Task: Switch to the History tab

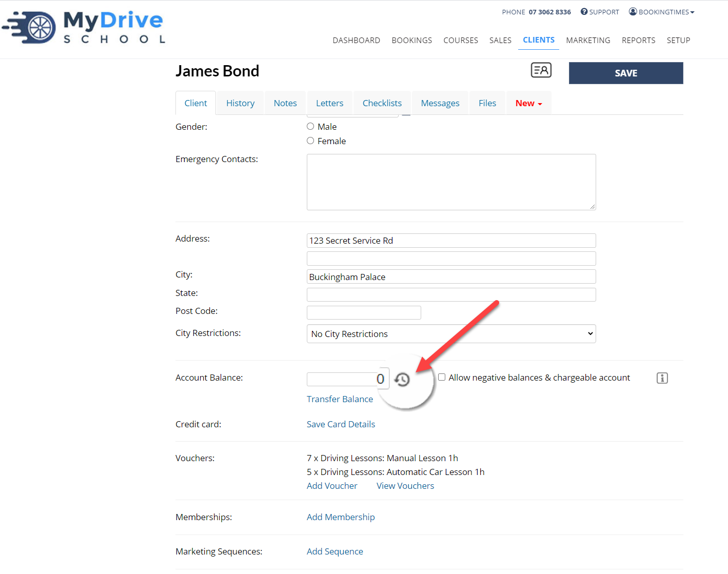Action: click(x=240, y=103)
